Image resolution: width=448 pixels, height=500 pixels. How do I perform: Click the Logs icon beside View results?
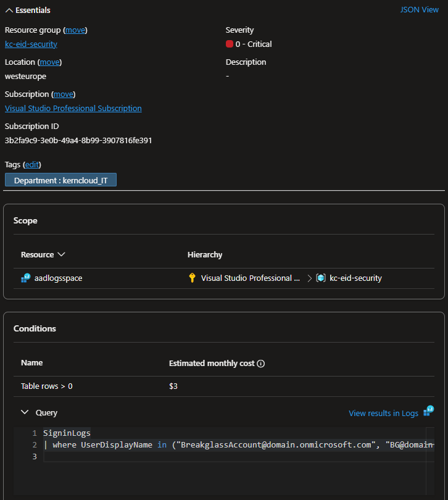point(429,411)
